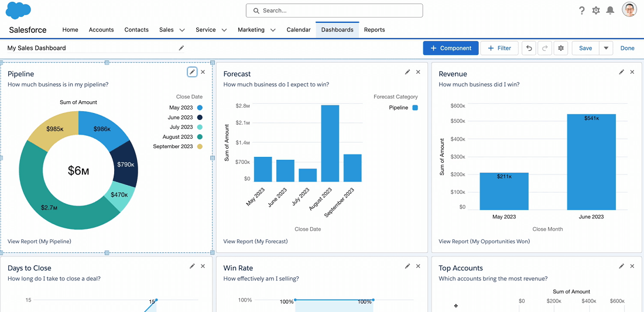Click the June 2023 legend swatch
Screen dimensions: 644x312
click(x=200, y=118)
